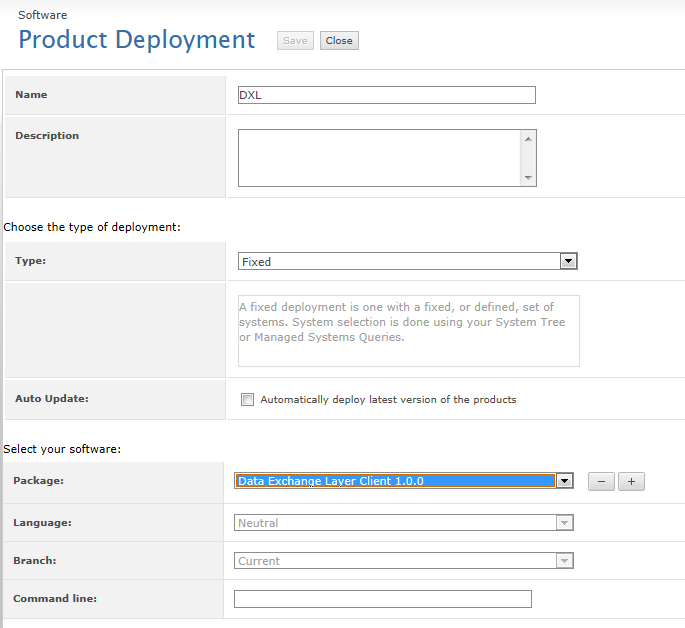Click the 'Select your software:' text
Screen dimensions: 685x628
(62, 449)
